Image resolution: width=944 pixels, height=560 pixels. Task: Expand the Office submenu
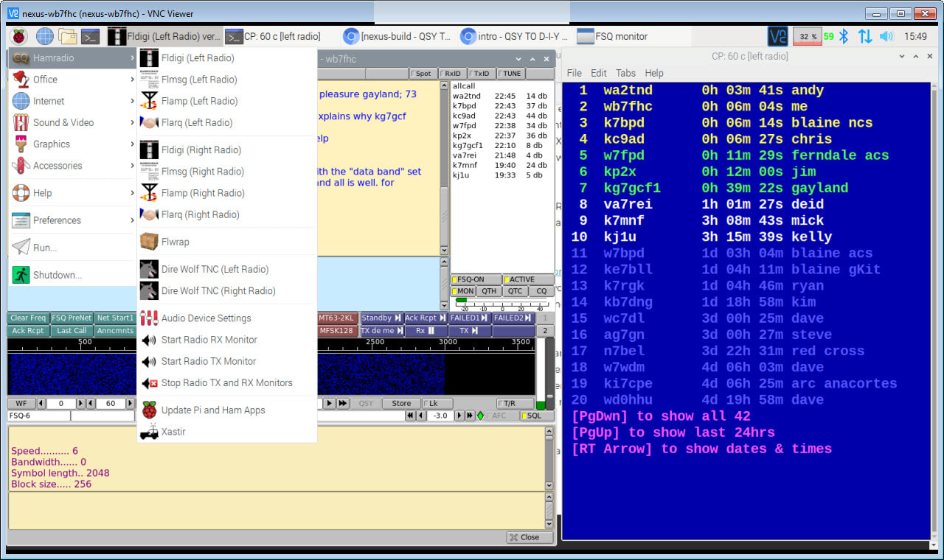(72, 80)
